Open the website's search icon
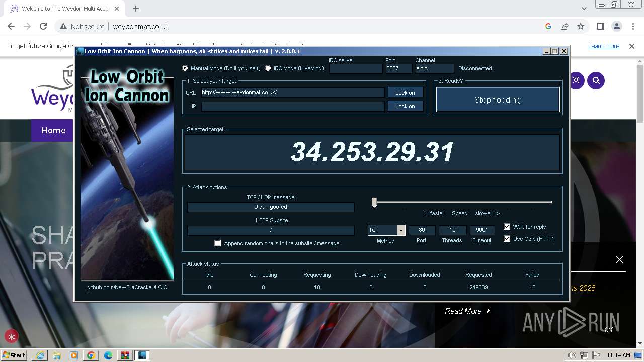Viewport: 644px width, 362px height. tap(596, 80)
